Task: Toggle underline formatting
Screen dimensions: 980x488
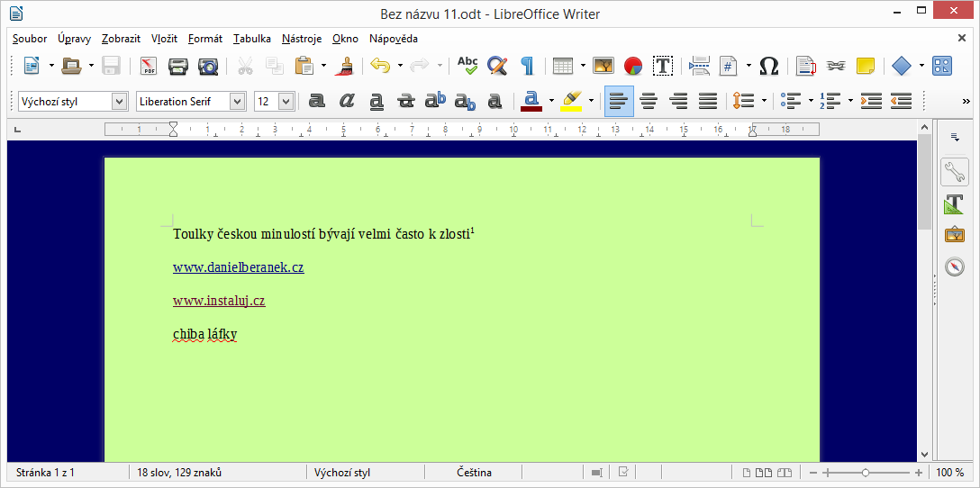Action: (377, 101)
